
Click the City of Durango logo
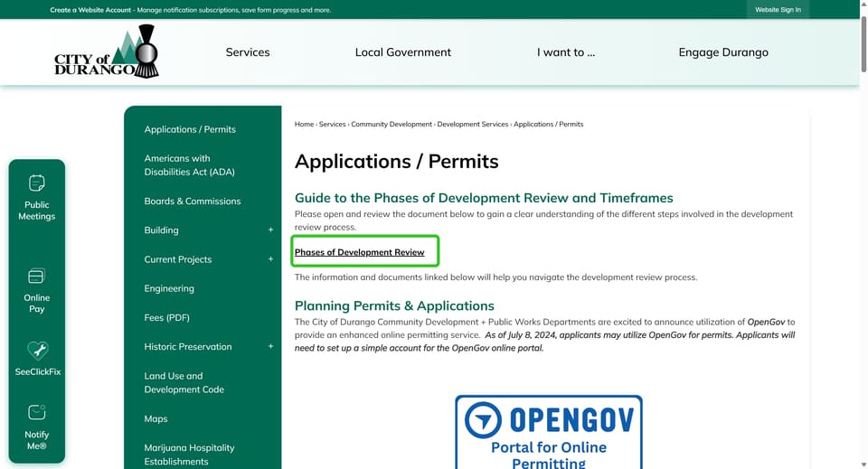tap(107, 52)
